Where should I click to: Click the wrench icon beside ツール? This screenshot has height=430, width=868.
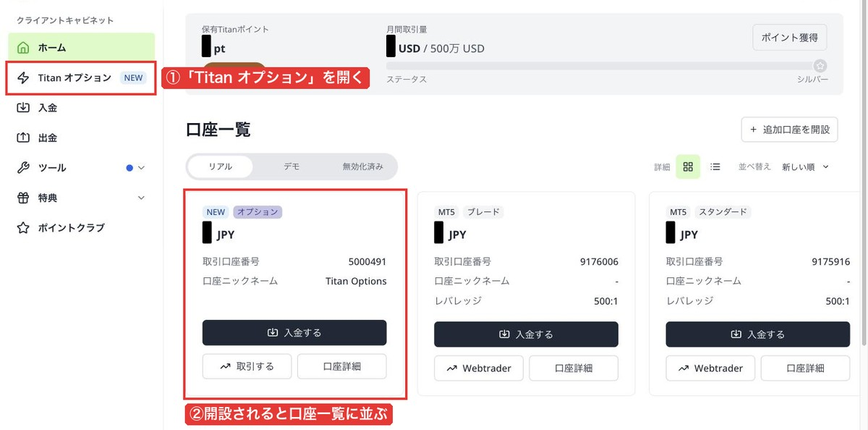point(23,167)
